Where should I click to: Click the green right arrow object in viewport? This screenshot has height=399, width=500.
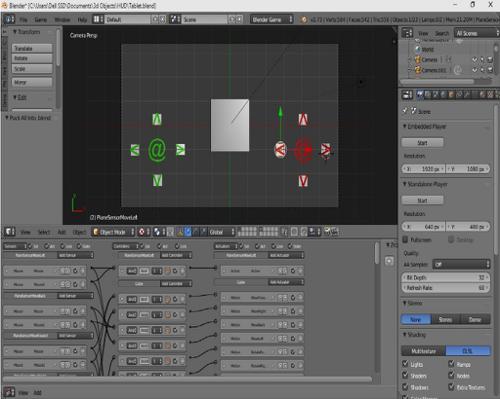(180, 150)
